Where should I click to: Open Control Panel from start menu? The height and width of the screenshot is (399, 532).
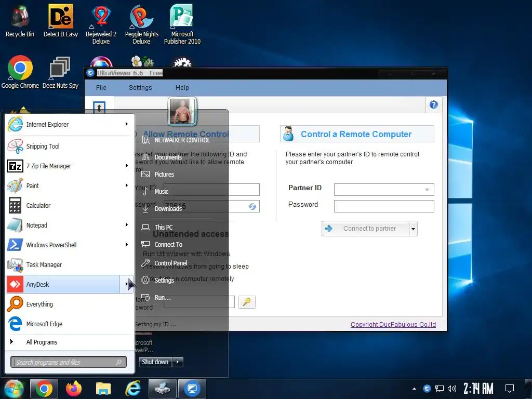click(x=170, y=263)
